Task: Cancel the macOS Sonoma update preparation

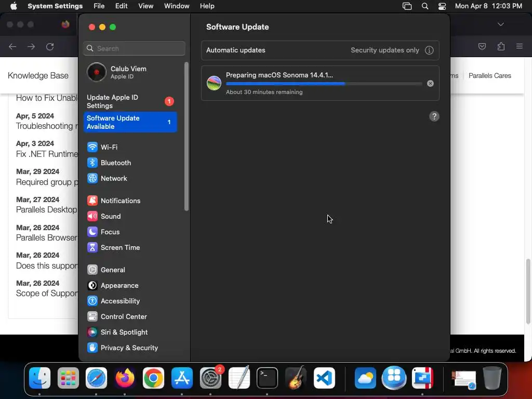Action: pyautogui.click(x=430, y=84)
